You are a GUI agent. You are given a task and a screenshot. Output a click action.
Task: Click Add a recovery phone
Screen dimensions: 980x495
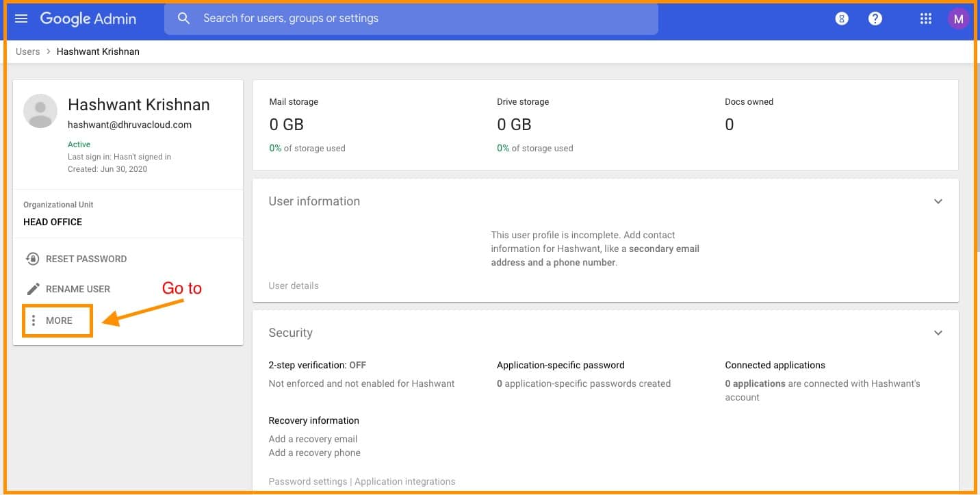tap(314, 453)
